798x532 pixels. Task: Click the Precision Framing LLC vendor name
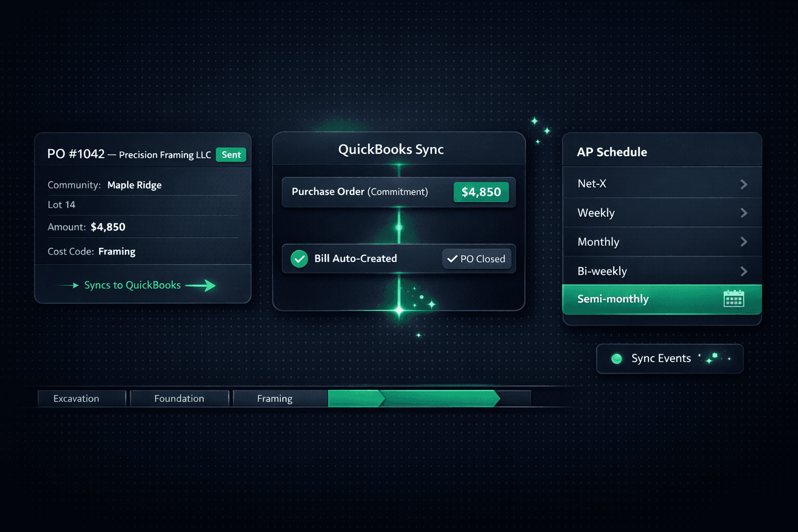click(165, 155)
